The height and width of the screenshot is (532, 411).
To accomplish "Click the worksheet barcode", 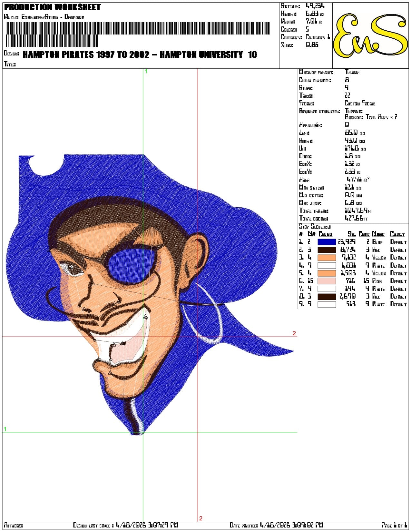I will (x=138, y=34).
